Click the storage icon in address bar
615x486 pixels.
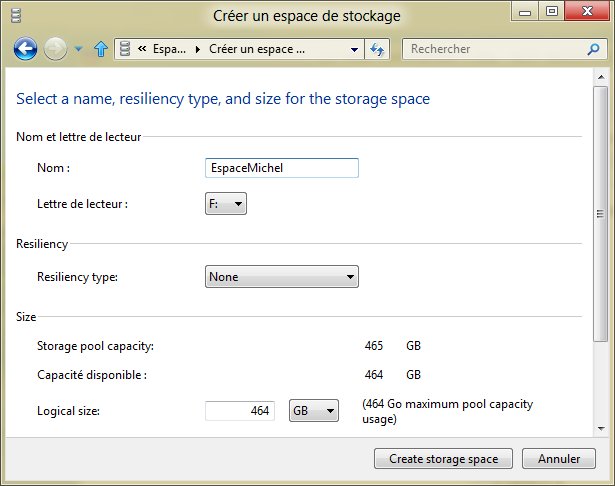[125, 49]
